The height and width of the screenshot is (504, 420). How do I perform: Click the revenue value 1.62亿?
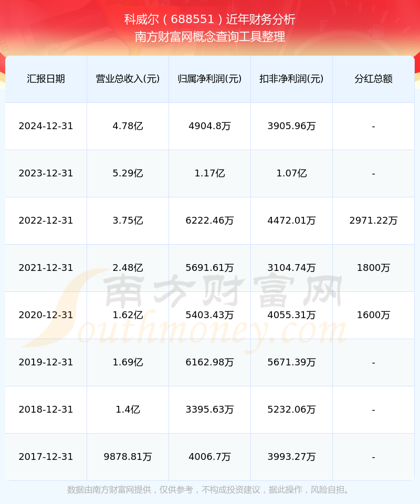pos(128,315)
